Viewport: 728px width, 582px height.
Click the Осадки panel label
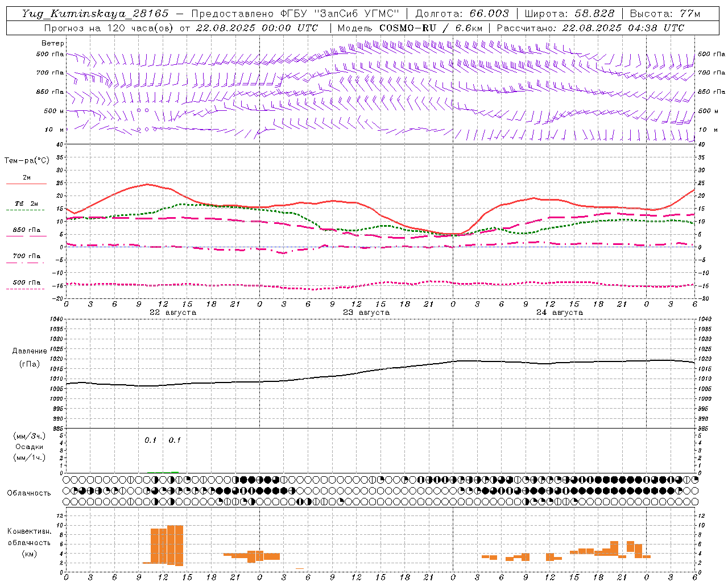click(x=30, y=447)
